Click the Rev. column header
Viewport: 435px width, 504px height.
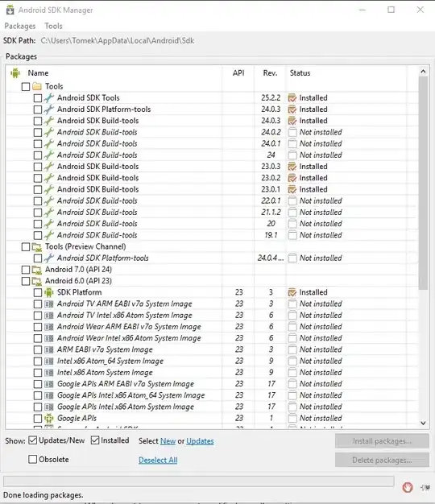(270, 73)
